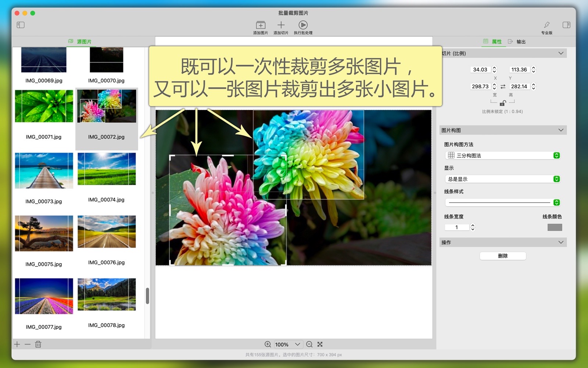Open the line color (线条颜色) swatch
This screenshot has height=368, width=588.
coord(555,227)
